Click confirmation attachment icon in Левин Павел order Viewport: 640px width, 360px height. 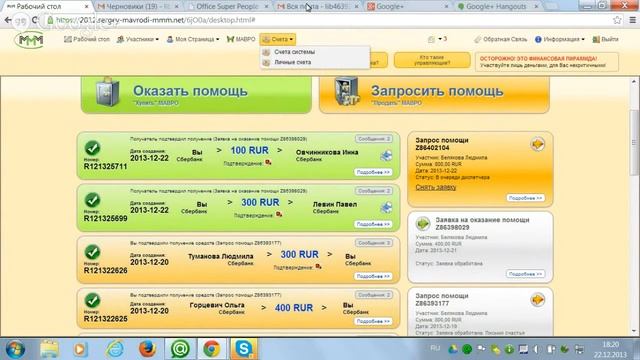tap(279, 215)
